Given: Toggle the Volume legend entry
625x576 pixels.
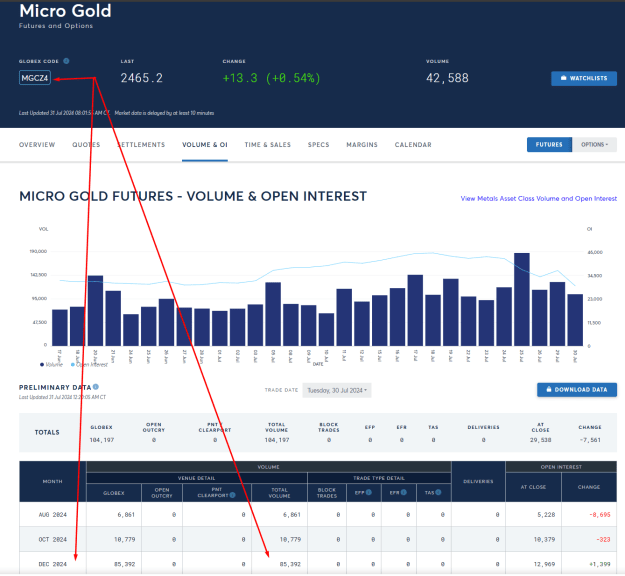Looking at the screenshot, I should [51, 364].
